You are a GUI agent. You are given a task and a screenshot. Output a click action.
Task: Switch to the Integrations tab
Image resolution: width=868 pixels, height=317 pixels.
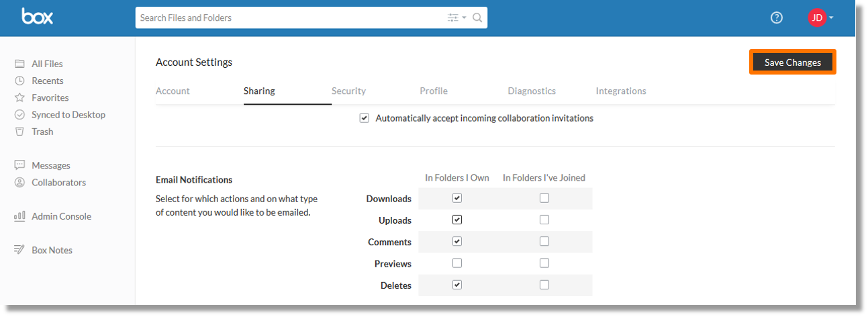pyautogui.click(x=621, y=91)
